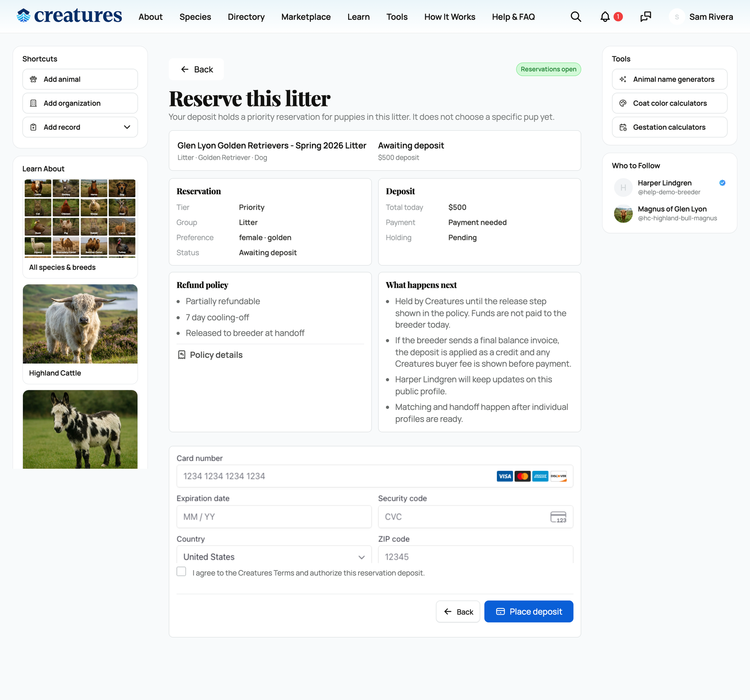Viewport: 750px width, 700px height.
Task: Open the Highland Cattle photo card
Action: (80, 324)
